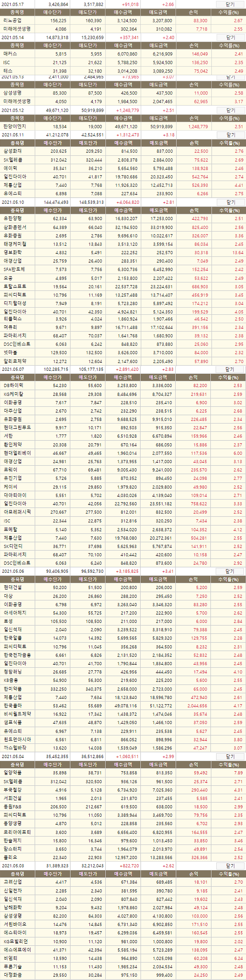This screenshot has height=980, width=246.
Task: Select 유한양행 in the list
Action: click(12, 218)
